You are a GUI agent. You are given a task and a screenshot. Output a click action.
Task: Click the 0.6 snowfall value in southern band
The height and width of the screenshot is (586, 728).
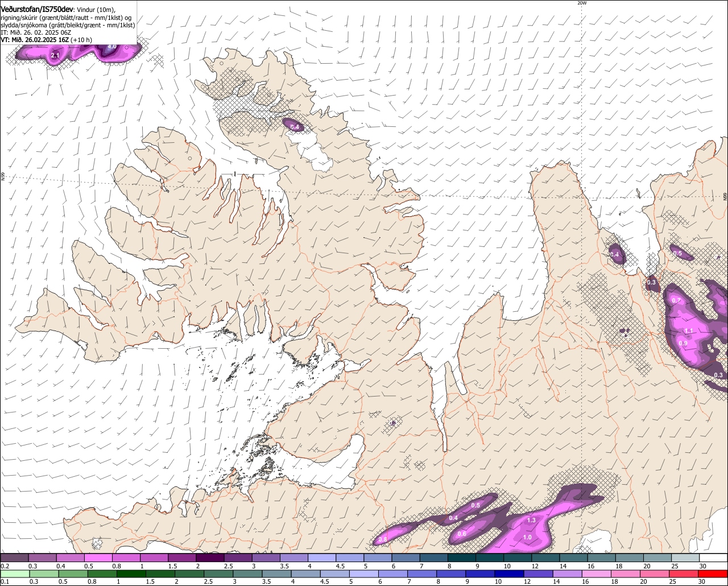[x=462, y=534]
